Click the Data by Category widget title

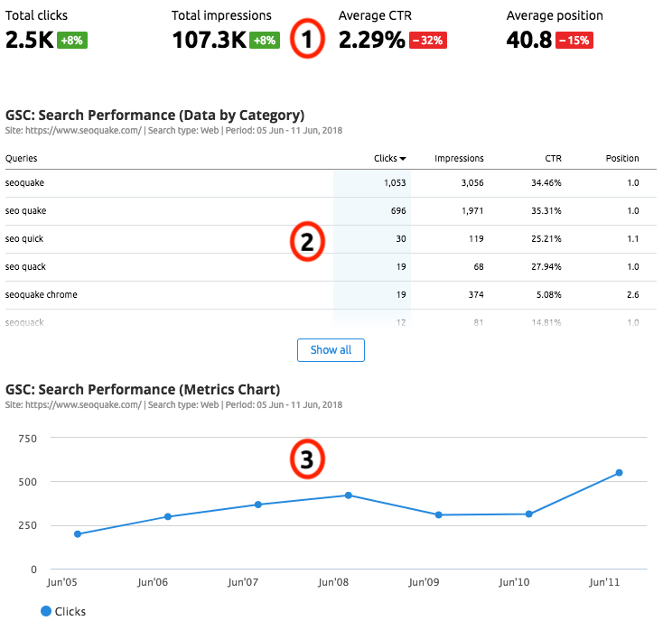[x=154, y=116]
